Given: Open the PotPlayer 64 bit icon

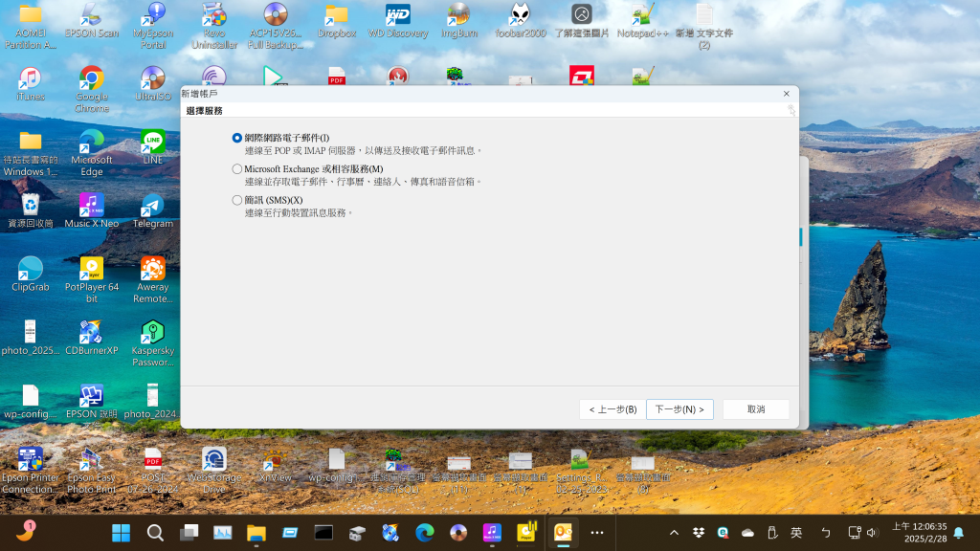Looking at the screenshot, I should click(x=92, y=274).
